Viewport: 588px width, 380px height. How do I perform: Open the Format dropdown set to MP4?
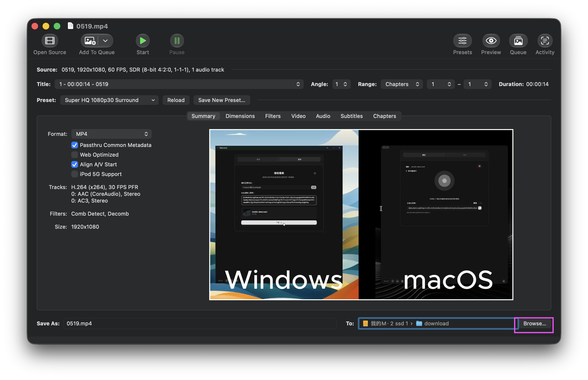pos(111,134)
